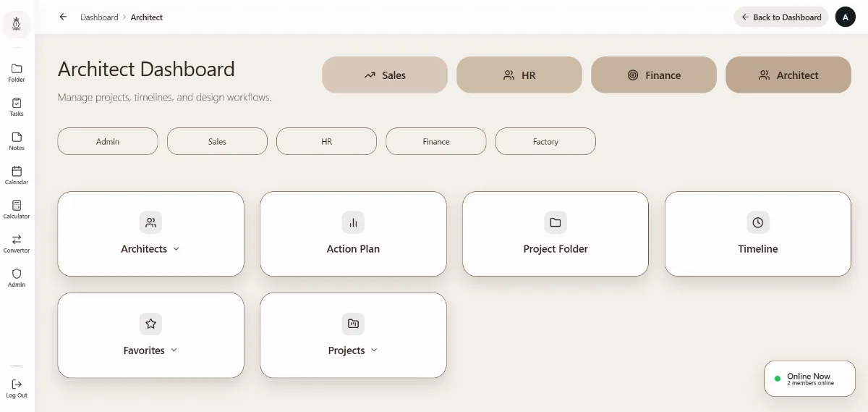Viewport: 868px width, 412px height.
Task: Click the star icon on the Favorites card
Action: (150, 324)
